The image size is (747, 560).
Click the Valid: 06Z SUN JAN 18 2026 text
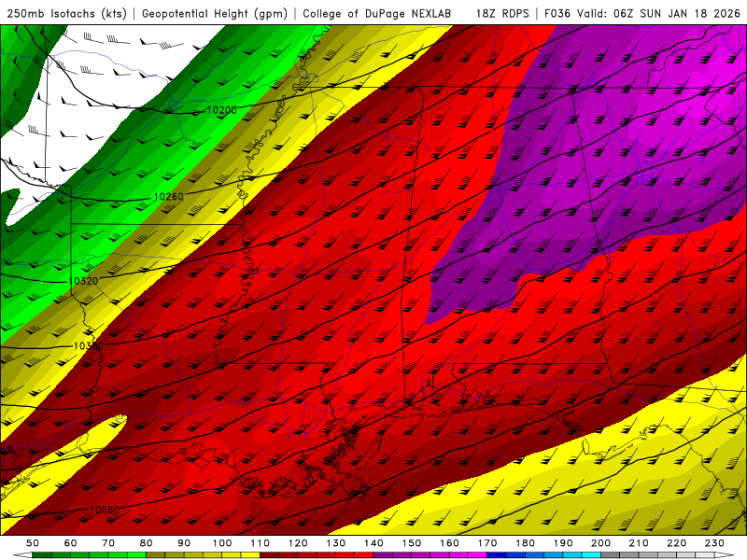coord(658,13)
